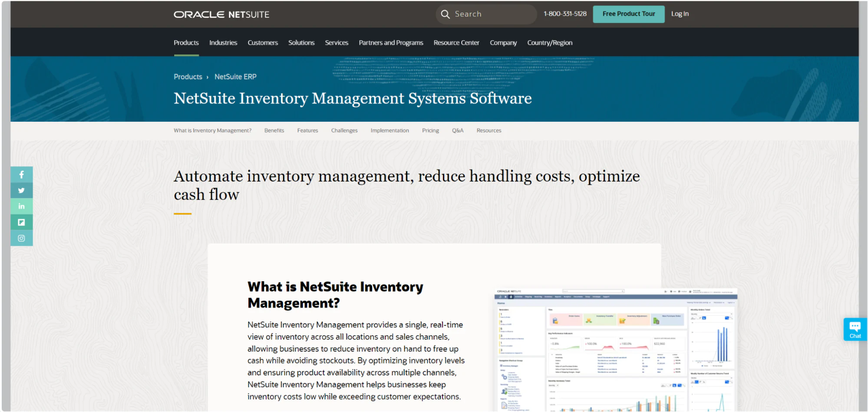
Task: Open the Services menu
Action: point(337,43)
